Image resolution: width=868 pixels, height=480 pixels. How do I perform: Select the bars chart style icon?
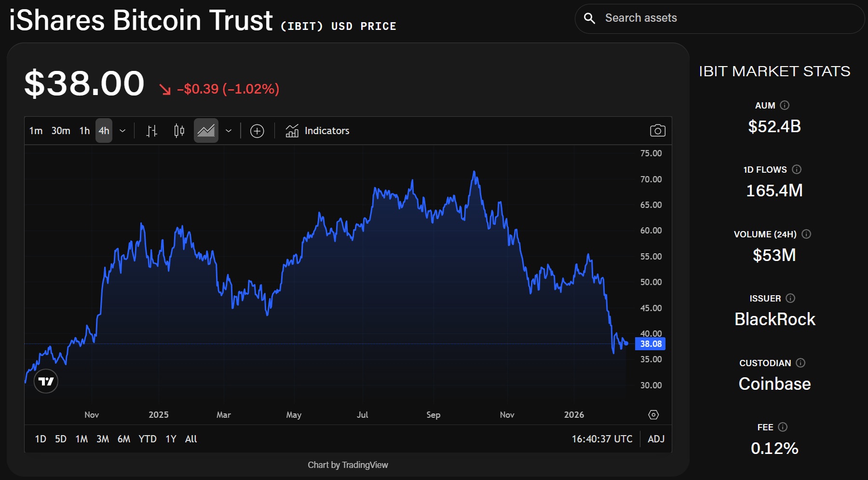(152, 131)
